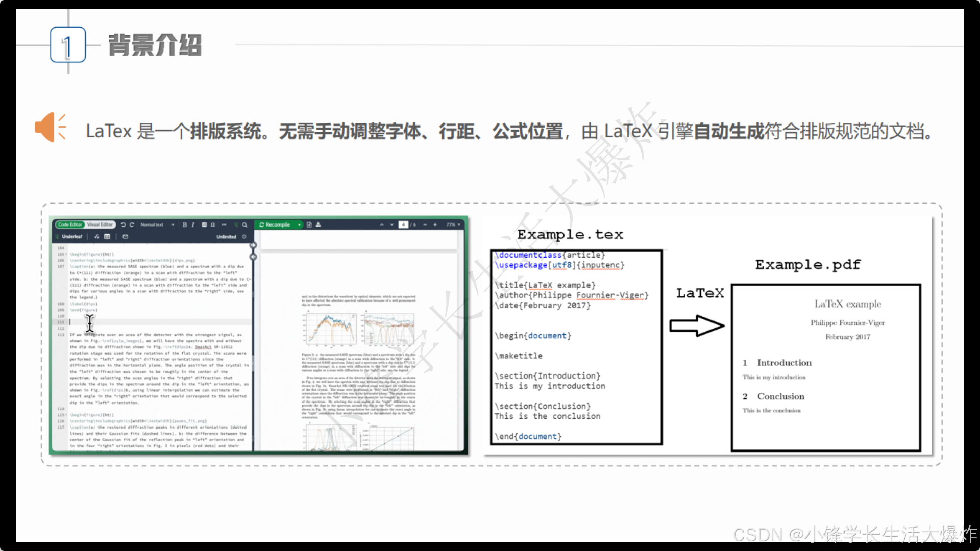Switch to Visual Editor mode
The image size is (980, 551).
[x=100, y=224]
